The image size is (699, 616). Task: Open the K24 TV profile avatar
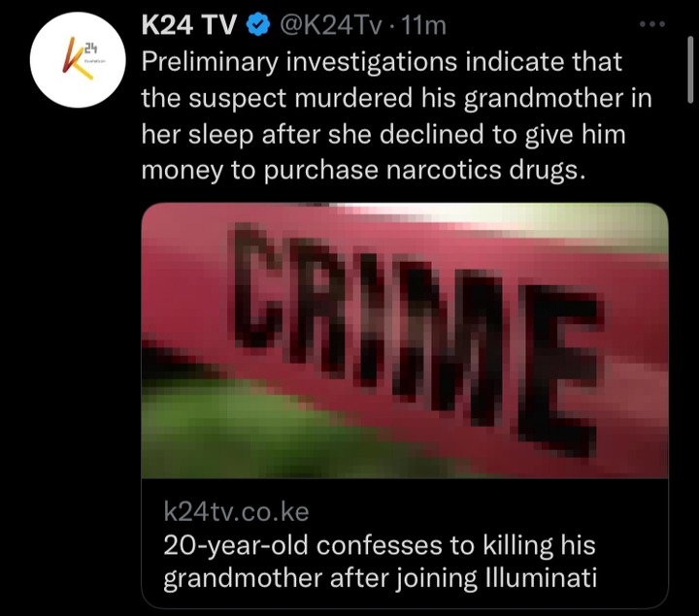coord(78,60)
